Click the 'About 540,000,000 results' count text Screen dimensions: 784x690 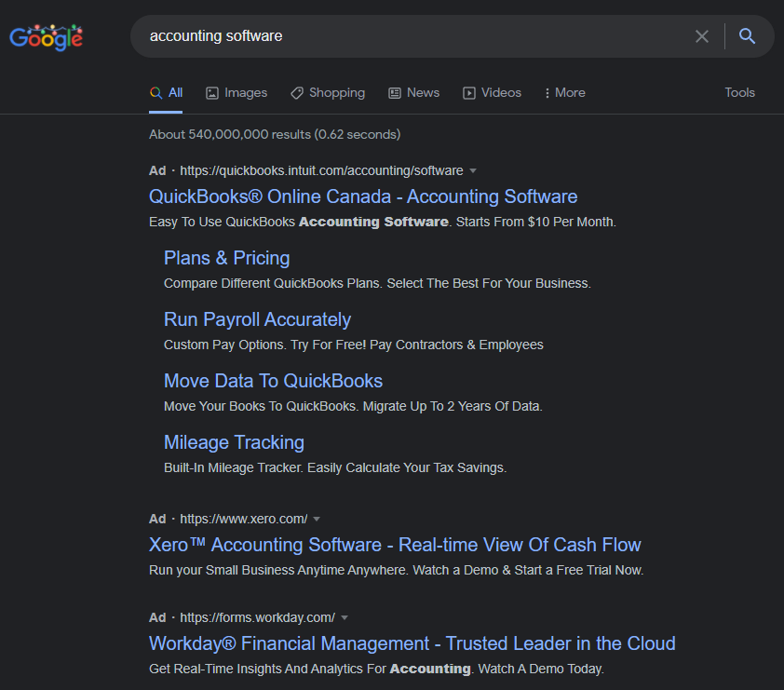275,134
